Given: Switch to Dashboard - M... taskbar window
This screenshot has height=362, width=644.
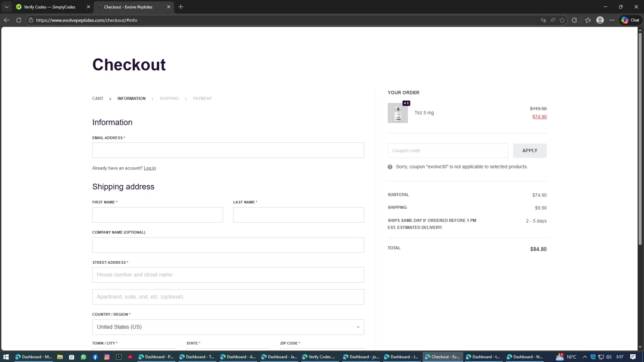Looking at the screenshot, I should [33, 357].
